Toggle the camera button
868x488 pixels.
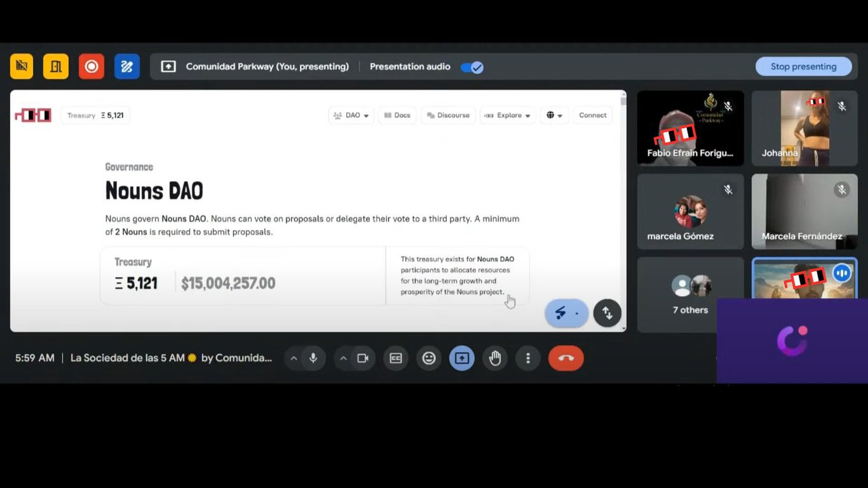pyautogui.click(x=363, y=358)
